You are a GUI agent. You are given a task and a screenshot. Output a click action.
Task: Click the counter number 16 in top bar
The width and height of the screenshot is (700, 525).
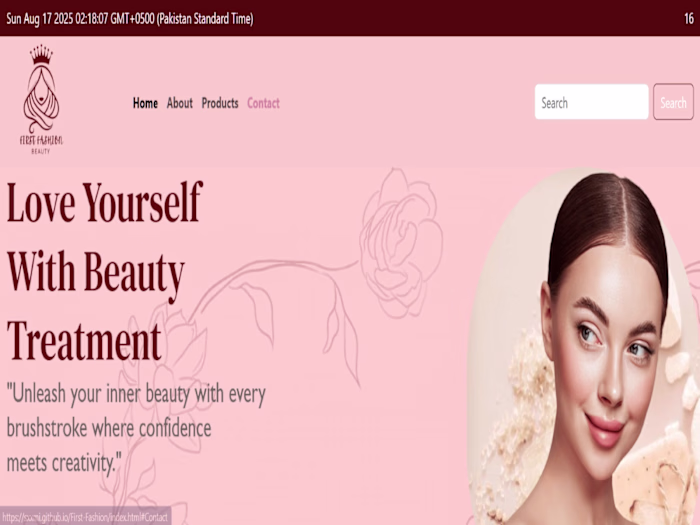(689, 19)
